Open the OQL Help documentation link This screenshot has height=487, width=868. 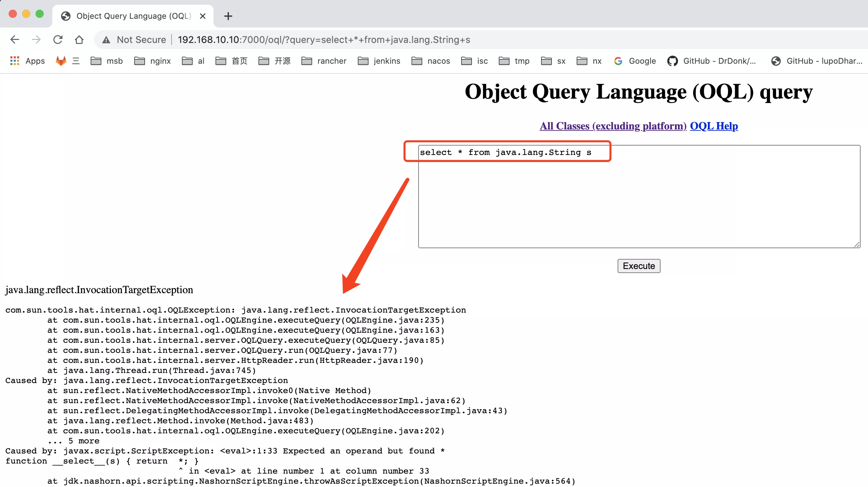click(x=714, y=126)
